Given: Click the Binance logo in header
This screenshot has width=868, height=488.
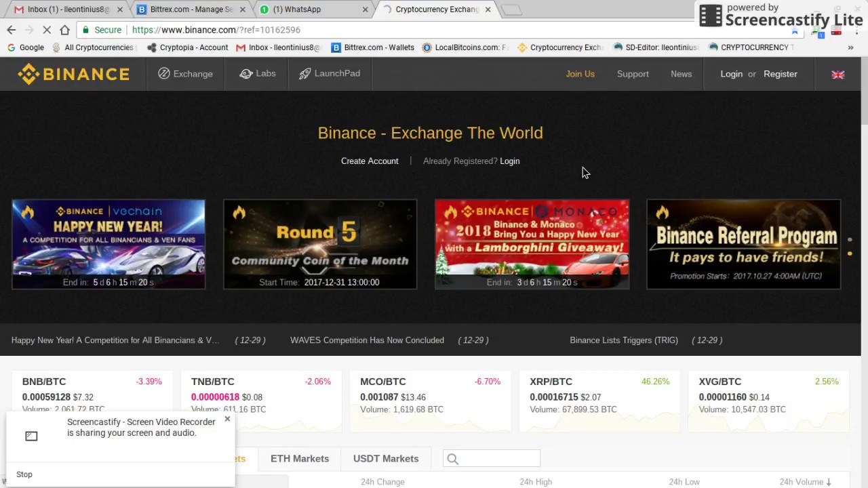Looking at the screenshot, I should pos(73,74).
